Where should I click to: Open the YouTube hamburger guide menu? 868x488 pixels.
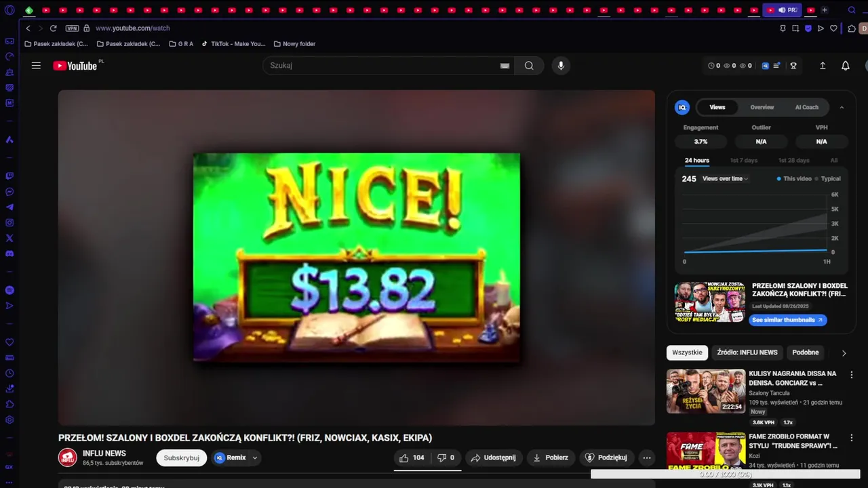click(36, 66)
